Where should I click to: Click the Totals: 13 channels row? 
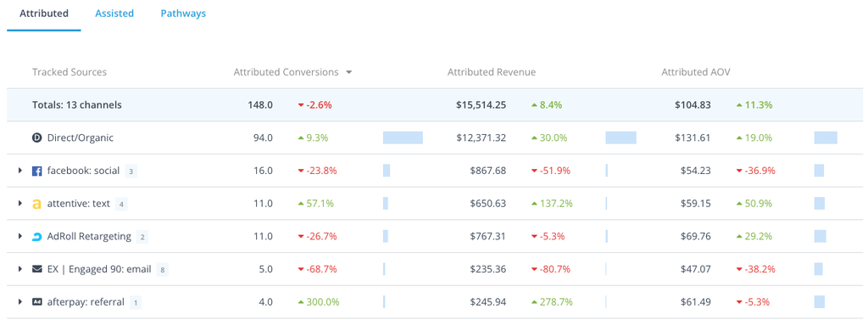coord(435,104)
